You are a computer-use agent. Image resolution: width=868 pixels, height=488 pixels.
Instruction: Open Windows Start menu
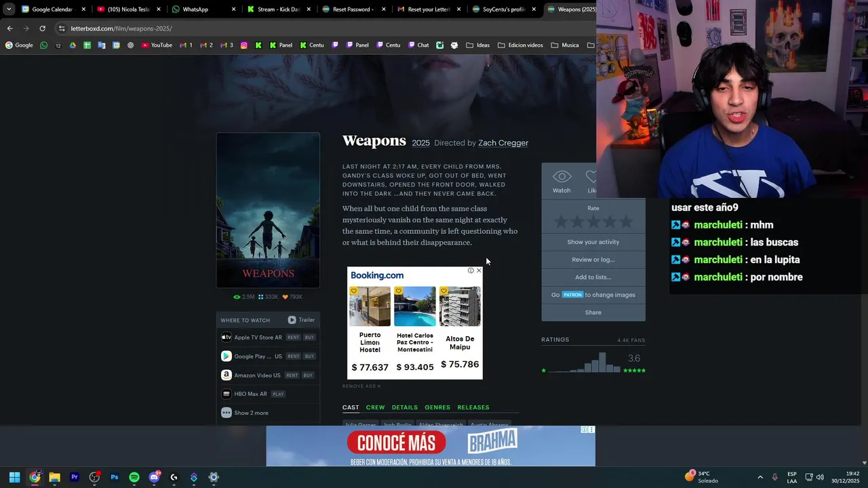pyautogui.click(x=15, y=477)
